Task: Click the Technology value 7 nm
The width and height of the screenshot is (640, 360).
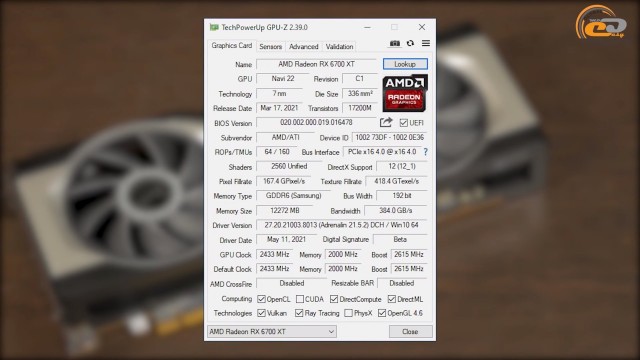Action: 279,93
